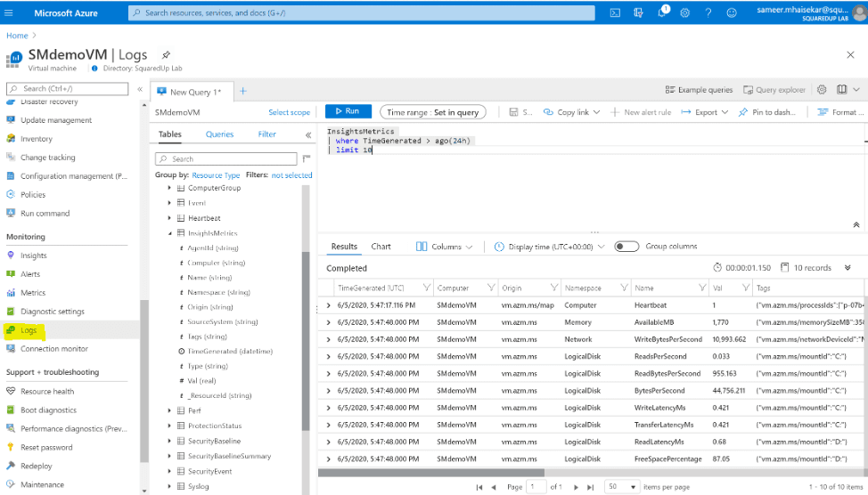Click the Select scope link
Image resolution: width=868 pixels, height=495 pixels.
[x=289, y=112]
